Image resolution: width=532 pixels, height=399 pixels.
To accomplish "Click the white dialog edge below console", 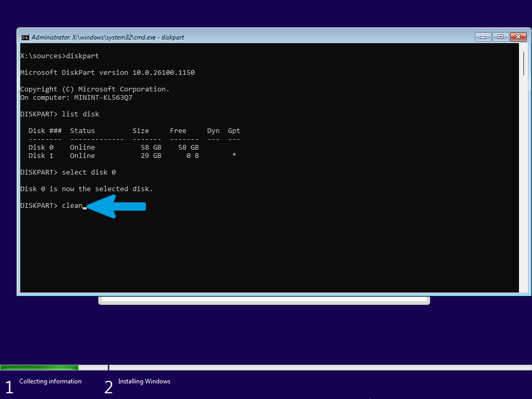I will pyautogui.click(x=264, y=300).
